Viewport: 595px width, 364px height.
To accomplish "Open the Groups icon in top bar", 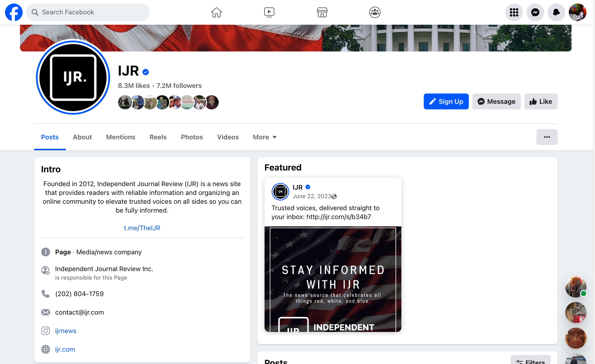I will click(375, 12).
